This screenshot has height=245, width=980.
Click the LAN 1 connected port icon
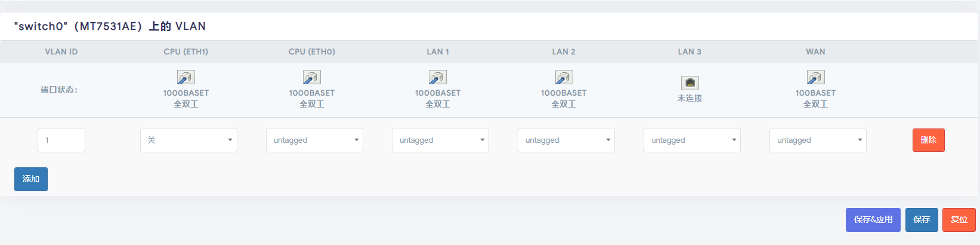[x=438, y=77]
